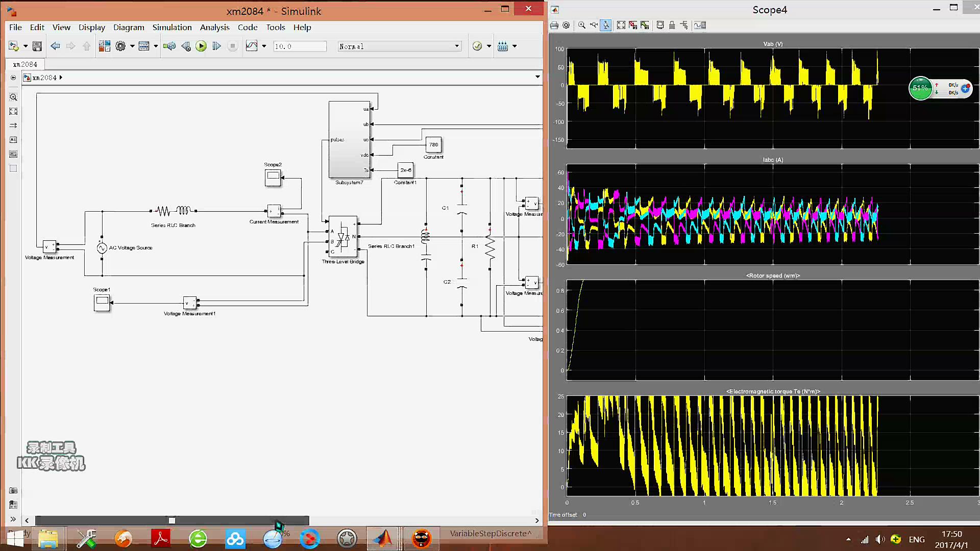Toggle sample time display in palette
The height and width of the screenshot is (551, 980).
tap(13, 126)
